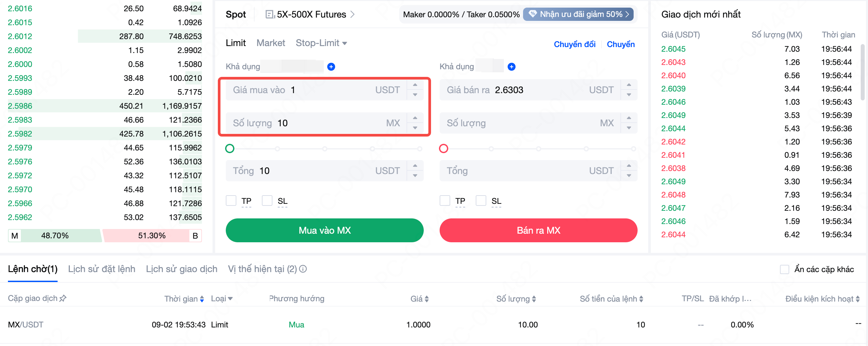
Task: Open 5X-500X Futures via the chevron
Action: point(353,15)
